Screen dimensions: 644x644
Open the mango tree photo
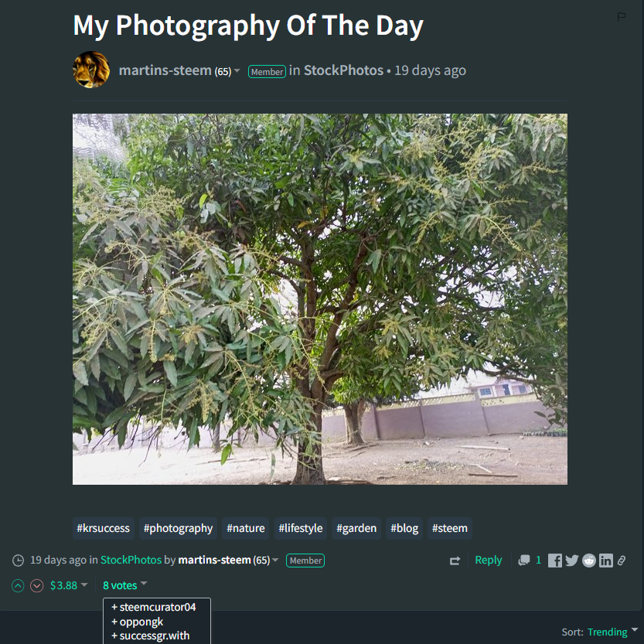point(320,299)
